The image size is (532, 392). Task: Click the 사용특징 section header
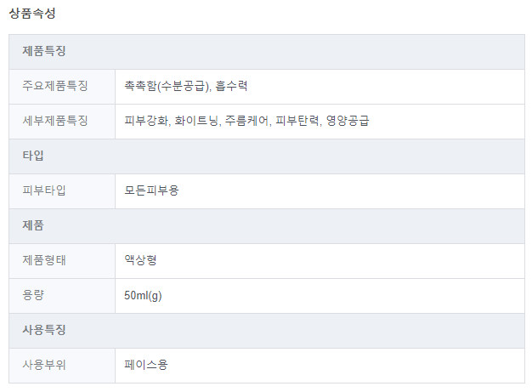(267, 331)
